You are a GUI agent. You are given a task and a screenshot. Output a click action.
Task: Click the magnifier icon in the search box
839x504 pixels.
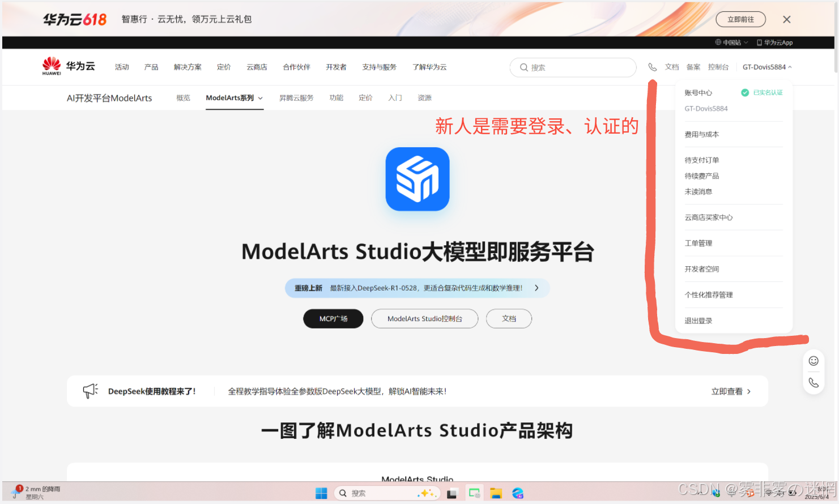coord(524,67)
